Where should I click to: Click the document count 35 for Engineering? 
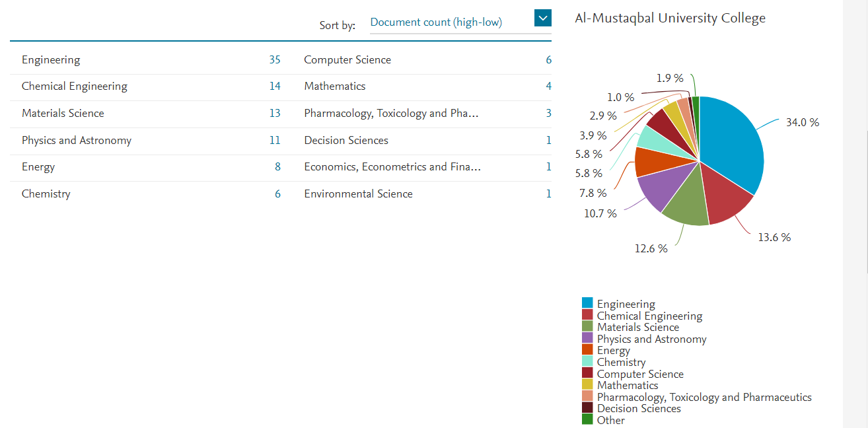click(x=275, y=59)
